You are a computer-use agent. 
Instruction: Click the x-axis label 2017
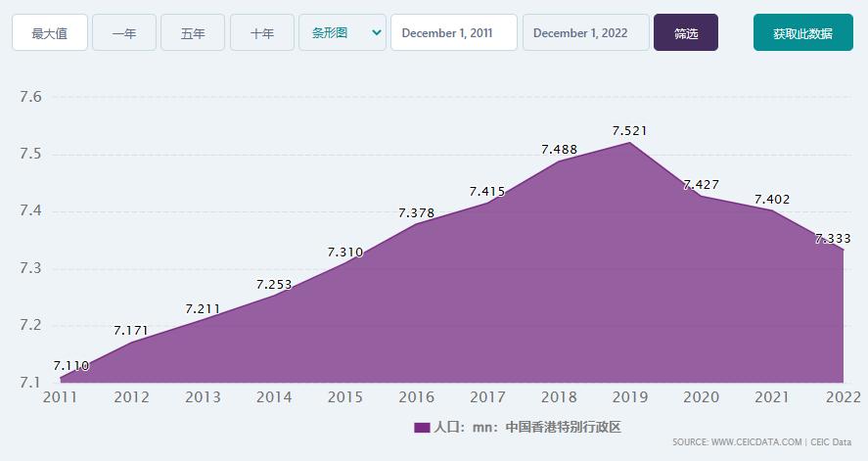click(x=487, y=397)
